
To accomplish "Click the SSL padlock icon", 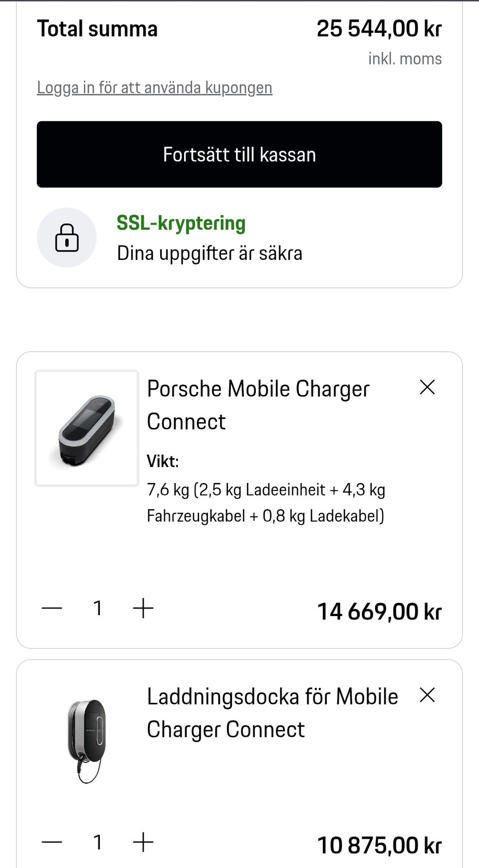I will 67,237.
